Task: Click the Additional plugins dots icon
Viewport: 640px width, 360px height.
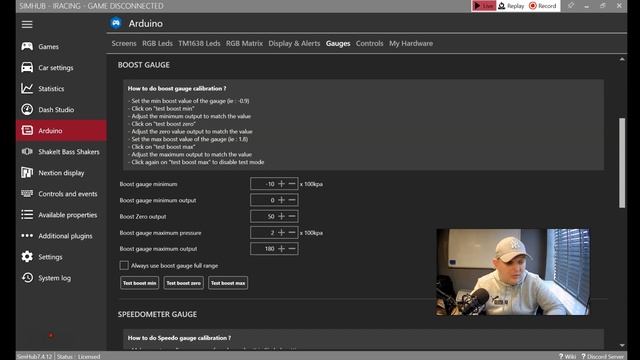Action: [x=27, y=236]
